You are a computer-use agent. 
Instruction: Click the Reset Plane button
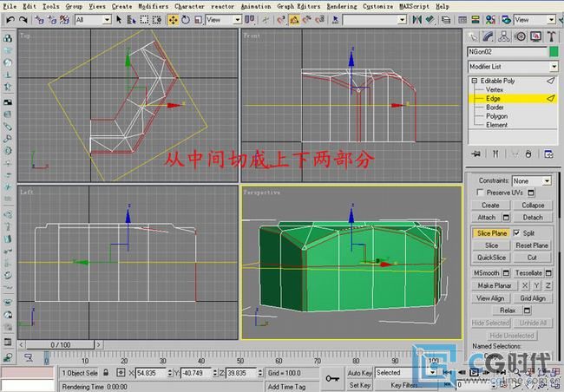coord(532,245)
